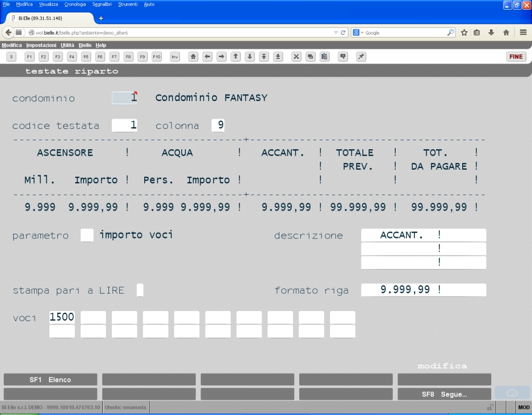The image size is (532, 415).
Task: Click the jump-to-bottom arrow icon
Action: point(278,57)
